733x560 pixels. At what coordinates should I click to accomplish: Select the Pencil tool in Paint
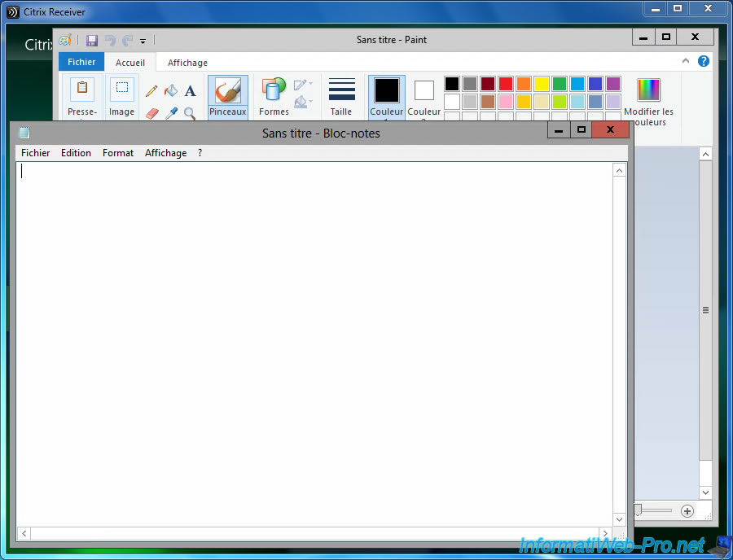pos(151,91)
